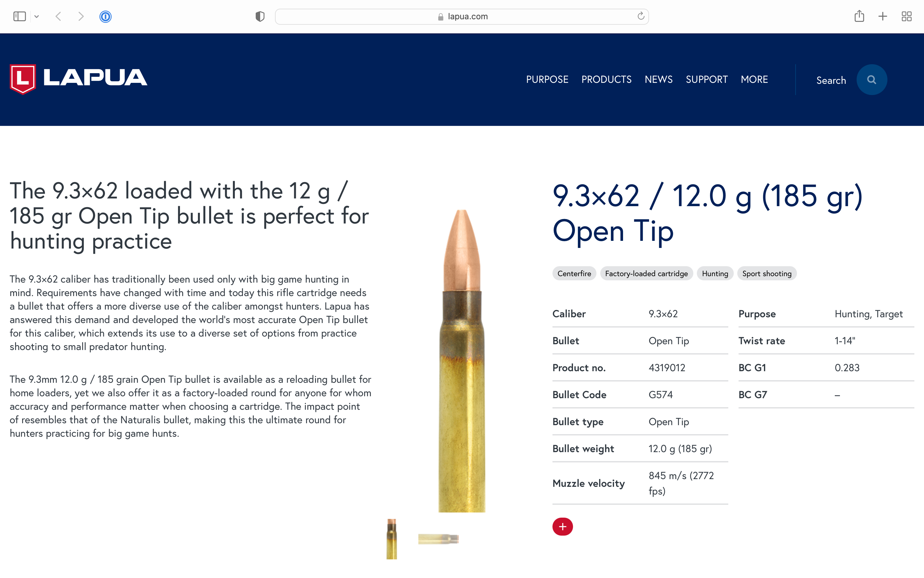924x578 pixels.
Task: Open the 1Password extension icon
Action: click(105, 16)
